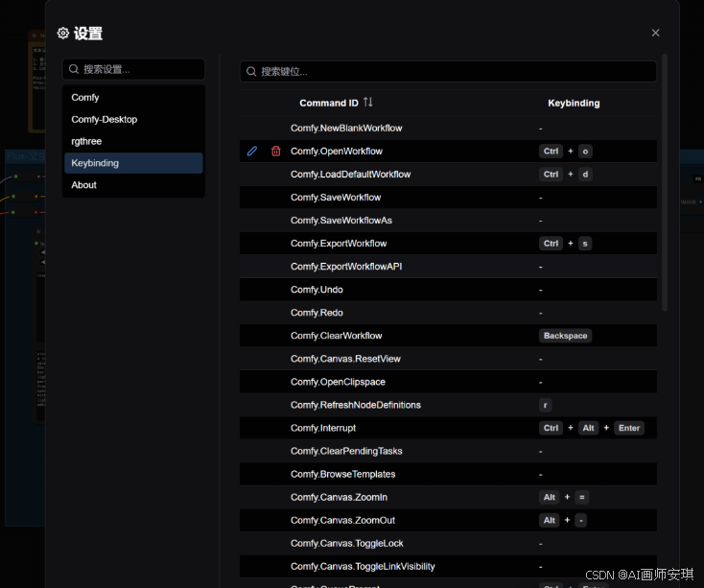Viewport: 704px width, 588px height.
Task: Select the Comfy.SaveWorkflow row
Action: (x=448, y=198)
